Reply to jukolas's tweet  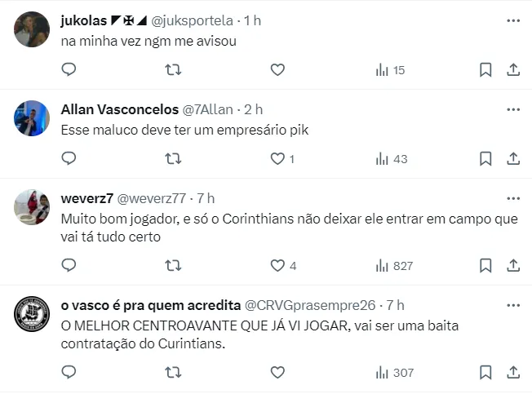click(x=69, y=70)
